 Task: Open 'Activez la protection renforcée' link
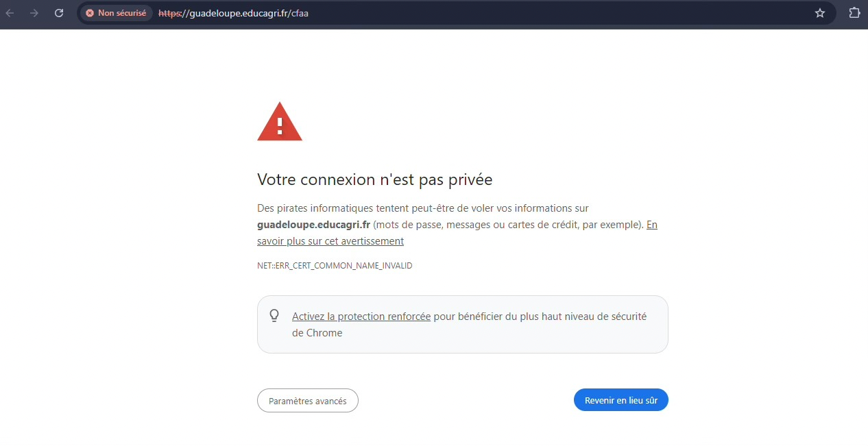click(x=361, y=317)
